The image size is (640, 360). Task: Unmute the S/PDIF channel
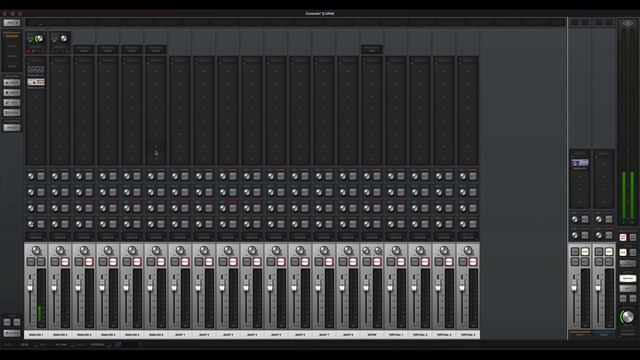pos(377,262)
